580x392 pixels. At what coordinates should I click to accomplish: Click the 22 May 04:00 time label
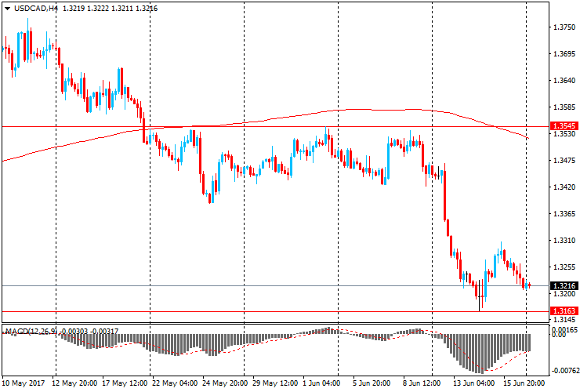175,383
